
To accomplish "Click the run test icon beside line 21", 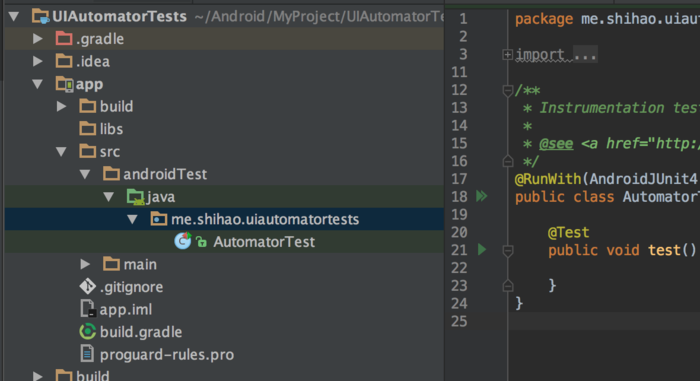I will [482, 249].
